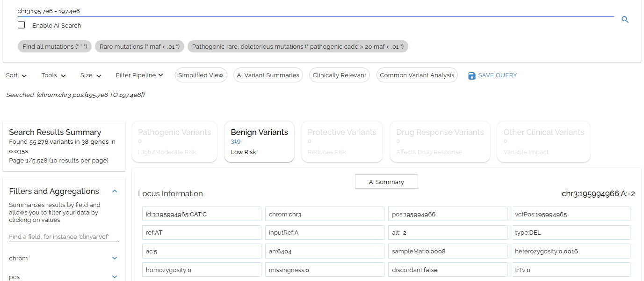Expand the pos filter field

click(115, 277)
